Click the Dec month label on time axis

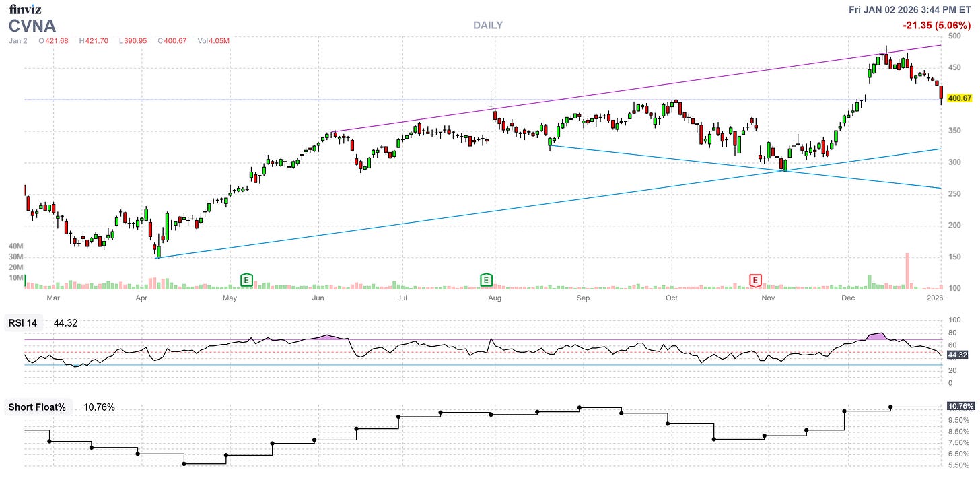point(848,296)
